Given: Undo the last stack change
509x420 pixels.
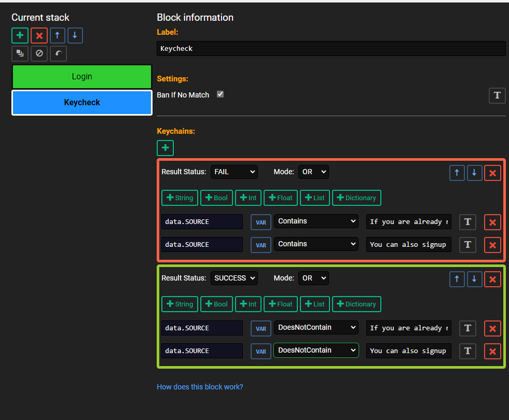Looking at the screenshot, I should [x=58, y=53].
